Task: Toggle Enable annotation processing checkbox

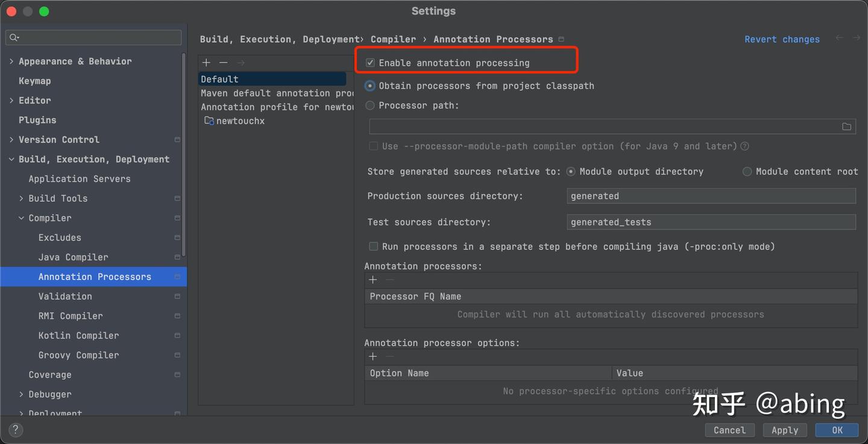Action: point(371,63)
